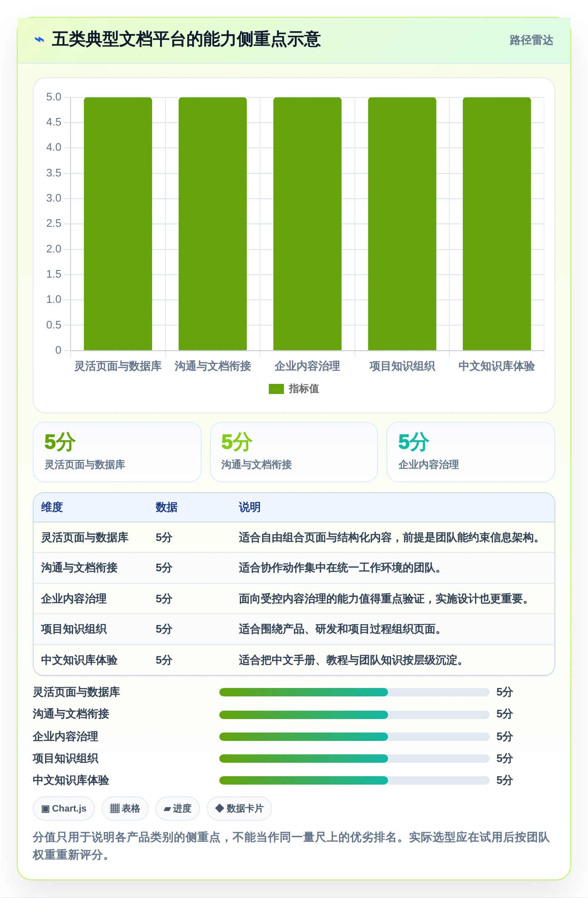Click the 灵活页面与数据库 progress bar
This screenshot has width=588, height=898.
354,692
